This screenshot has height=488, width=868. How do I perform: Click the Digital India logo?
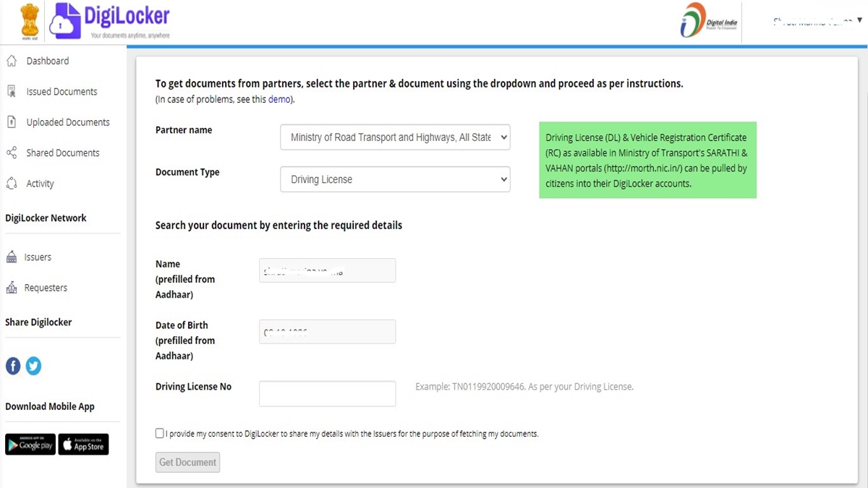coord(709,21)
